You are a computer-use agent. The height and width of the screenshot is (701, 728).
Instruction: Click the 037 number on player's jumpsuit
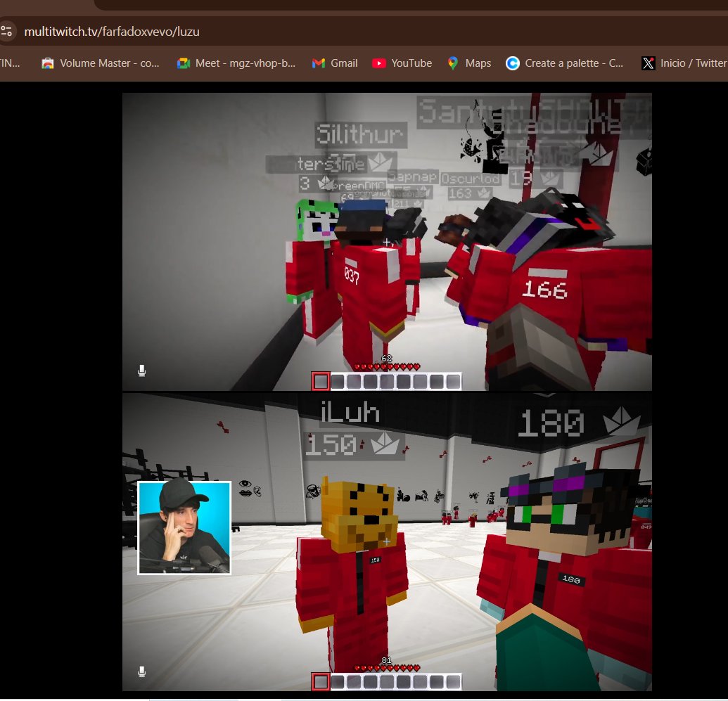[x=352, y=276]
